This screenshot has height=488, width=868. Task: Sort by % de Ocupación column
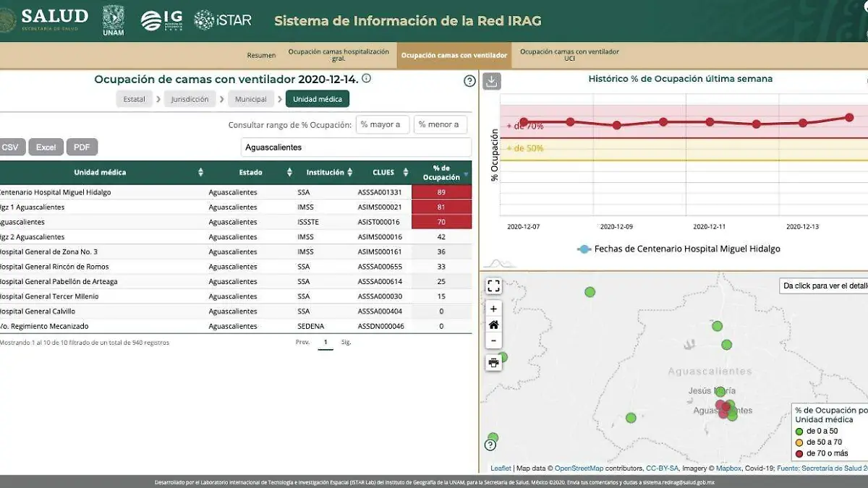click(x=466, y=174)
